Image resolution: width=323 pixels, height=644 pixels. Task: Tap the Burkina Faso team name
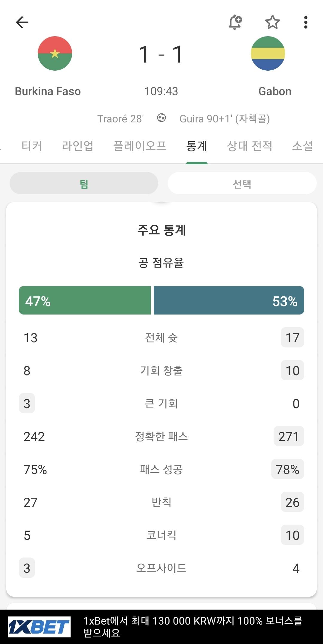pyautogui.click(x=48, y=91)
